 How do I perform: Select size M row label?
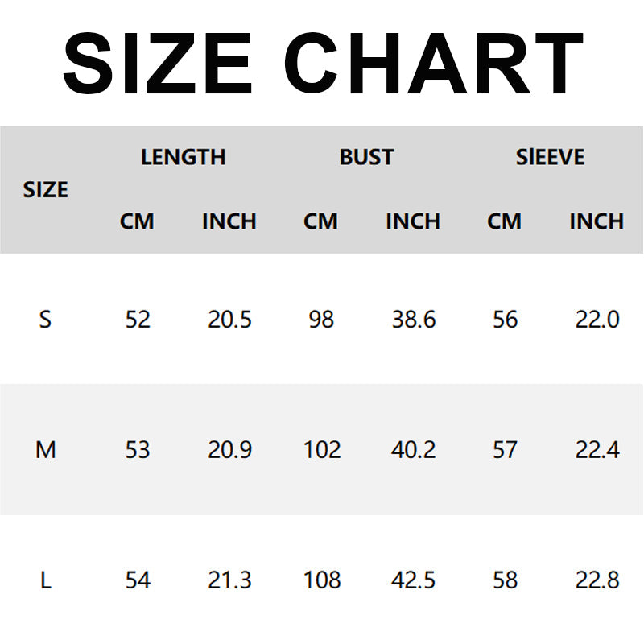pos(46,449)
